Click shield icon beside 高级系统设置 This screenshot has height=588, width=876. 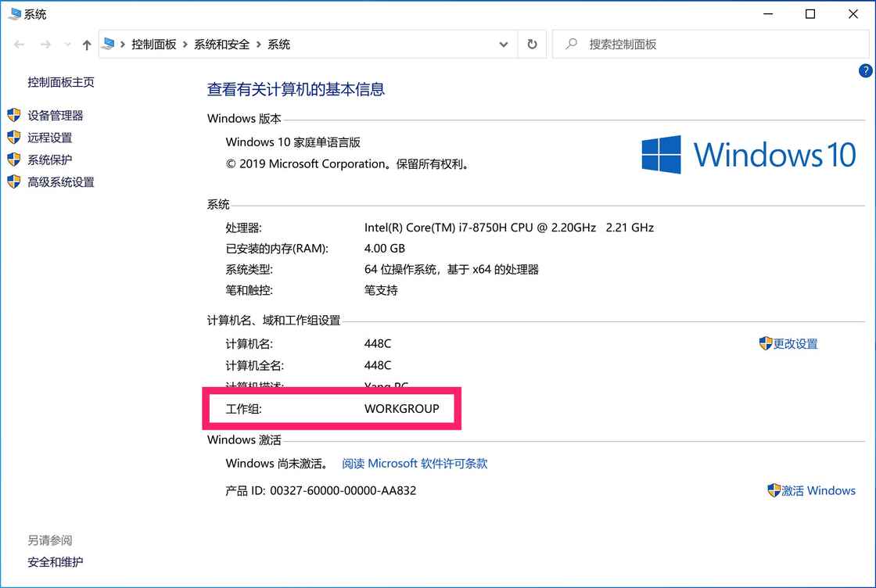pyautogui.click(x=14, y=181)
